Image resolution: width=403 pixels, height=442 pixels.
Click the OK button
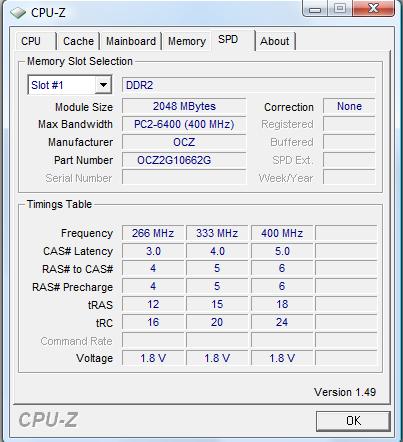click(353, 421)
